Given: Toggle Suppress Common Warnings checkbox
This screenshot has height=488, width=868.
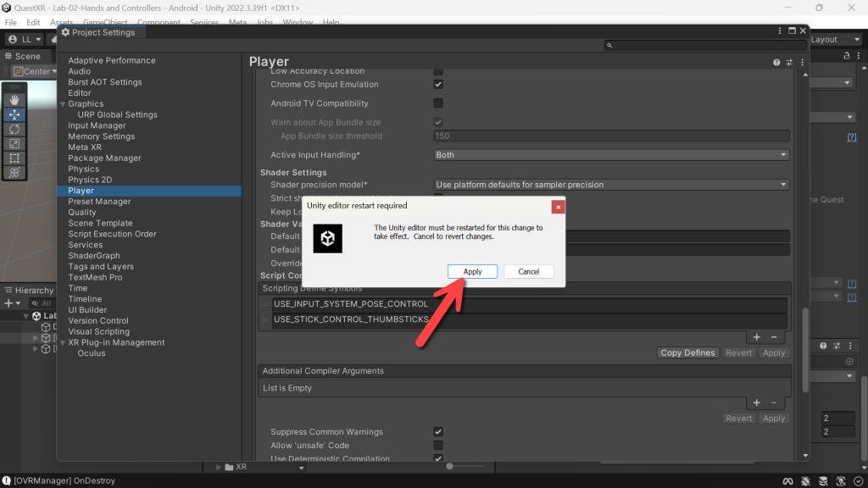Looking at the screenshot, I should [438, 432].
